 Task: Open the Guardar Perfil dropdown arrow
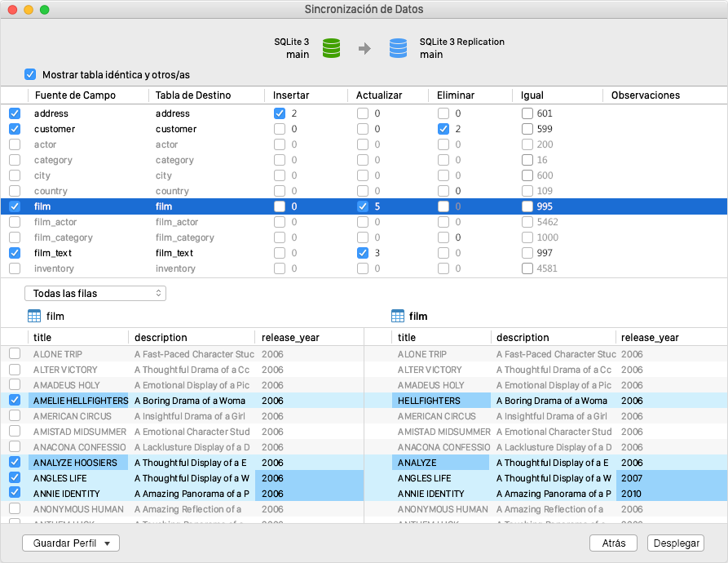[x=107, y=543]
